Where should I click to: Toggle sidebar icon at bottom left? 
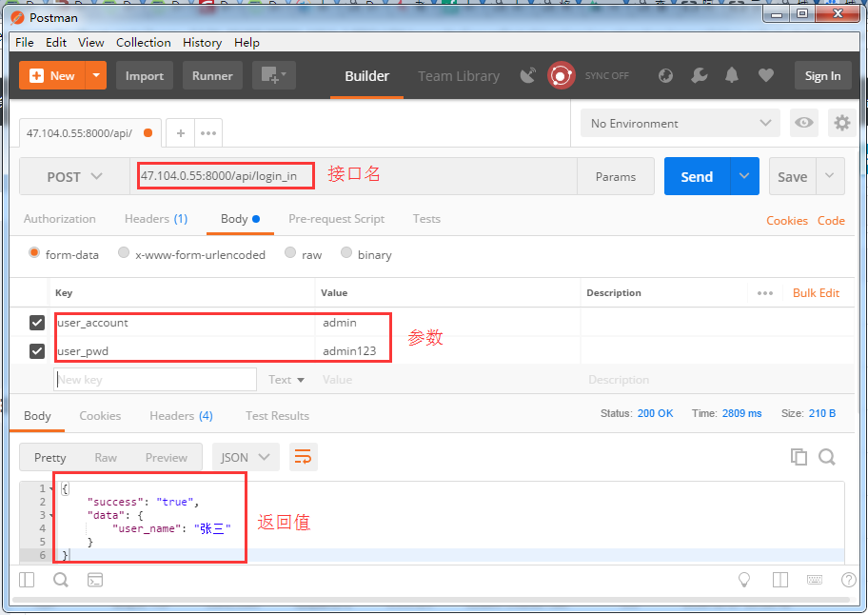(27, 580)
